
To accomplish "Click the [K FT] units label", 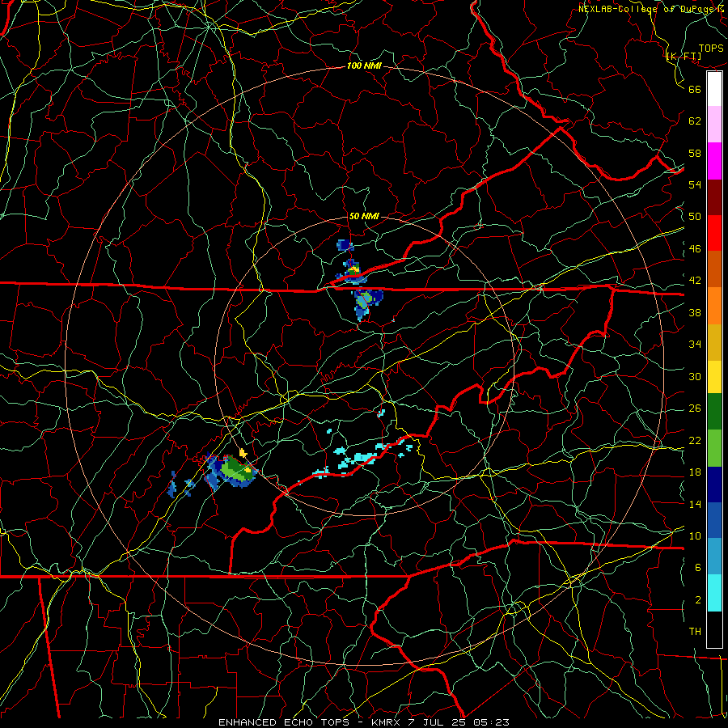I will [684, 56].
